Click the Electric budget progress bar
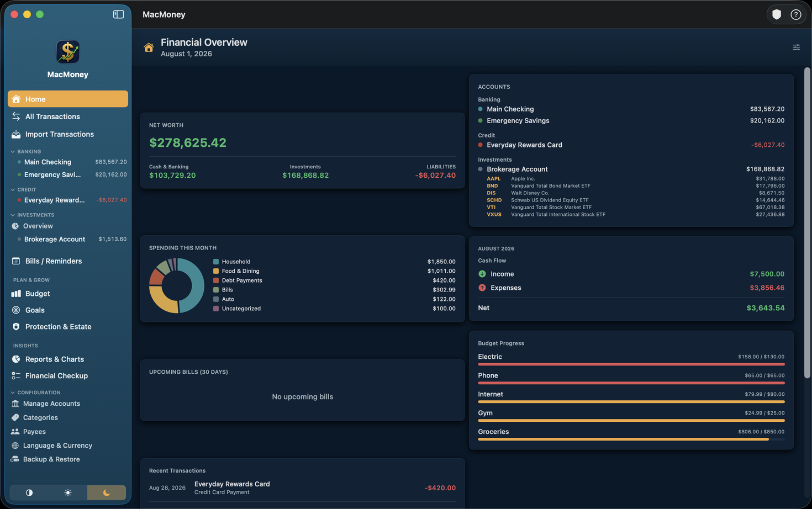Screen dimensions: 812x509 (x=631, y=364)
